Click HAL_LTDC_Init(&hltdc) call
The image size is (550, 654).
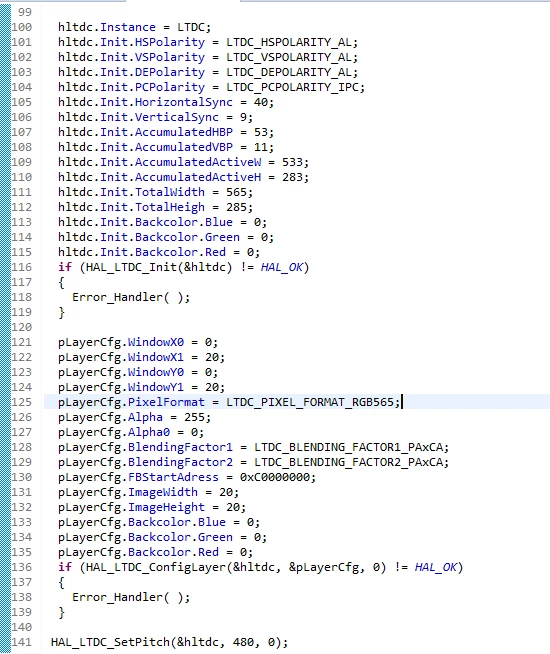[159, 267]
